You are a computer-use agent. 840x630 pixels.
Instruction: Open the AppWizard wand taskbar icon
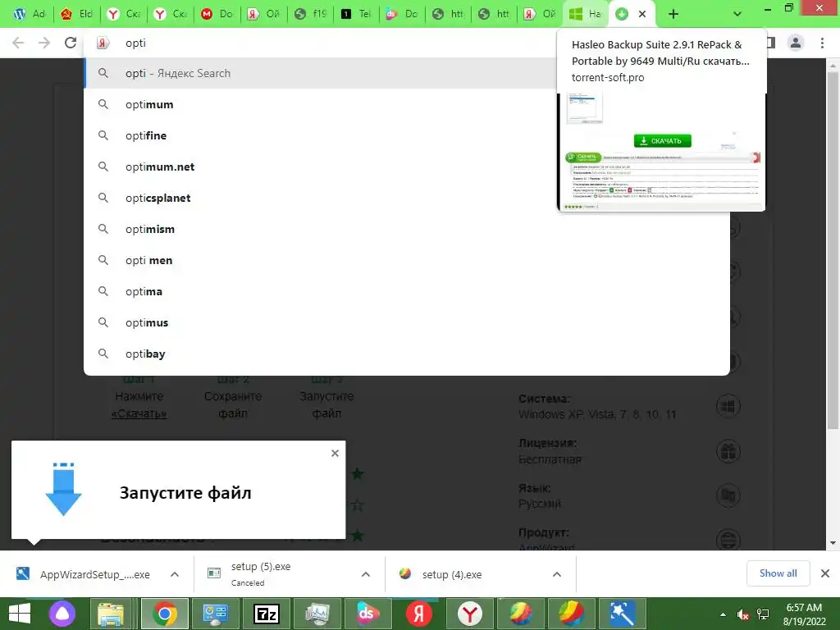click(622, 614)
